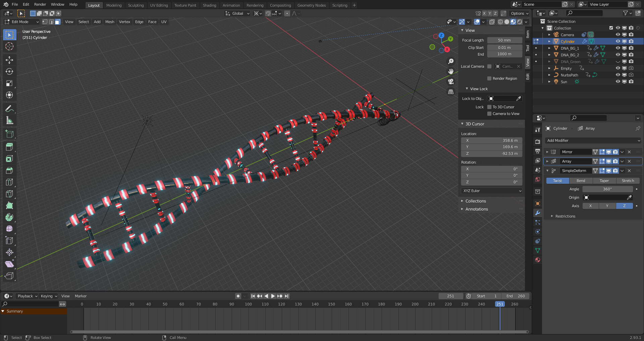Switch to the Shading workspace tab

(209, 5)
